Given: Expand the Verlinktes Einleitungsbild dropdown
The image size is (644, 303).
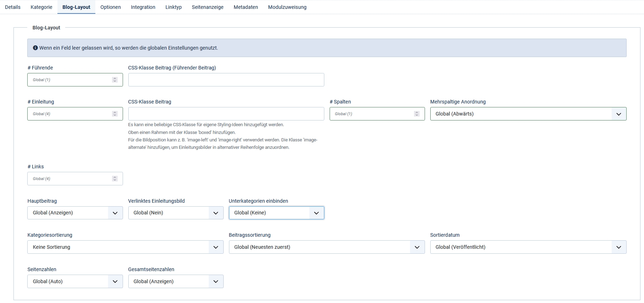Looking at the screenshot, I should [176, 213].
